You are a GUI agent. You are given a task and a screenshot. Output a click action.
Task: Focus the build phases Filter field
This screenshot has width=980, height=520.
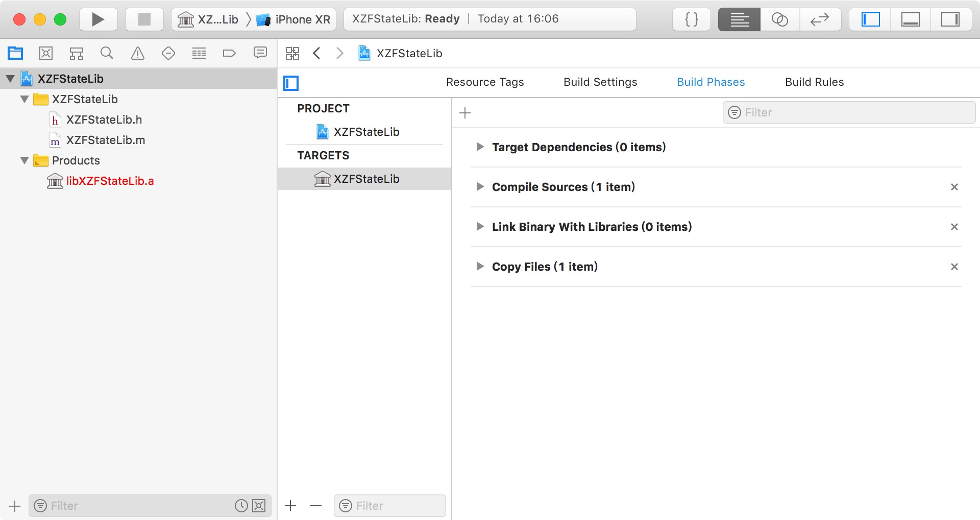[x=849, y=112]
